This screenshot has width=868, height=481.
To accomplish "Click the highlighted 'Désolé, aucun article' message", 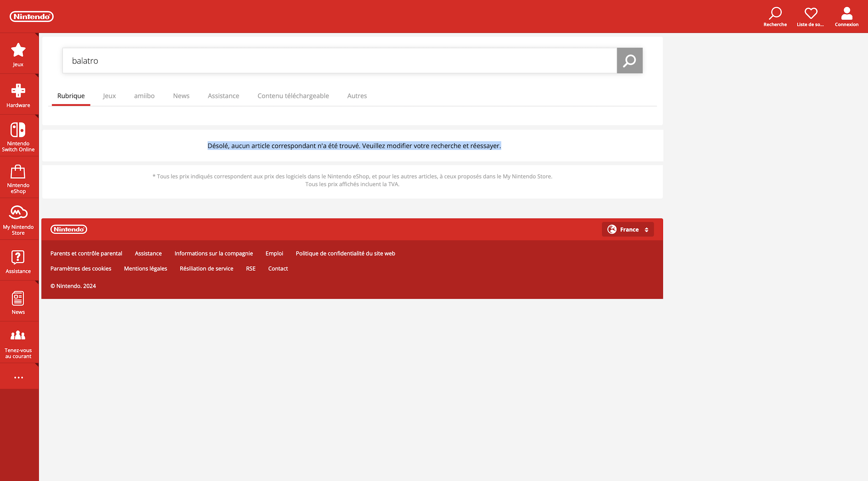I will 354,145.
